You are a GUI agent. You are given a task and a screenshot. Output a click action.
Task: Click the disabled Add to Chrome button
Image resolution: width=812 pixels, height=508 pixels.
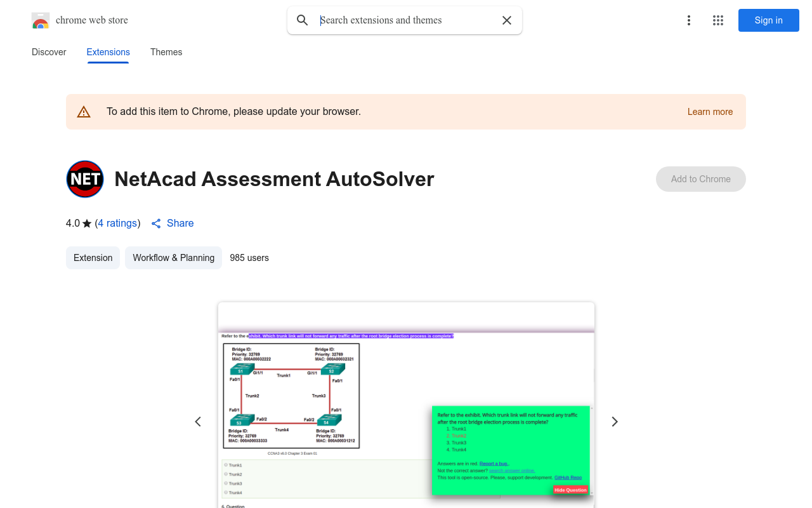point(701,179)
